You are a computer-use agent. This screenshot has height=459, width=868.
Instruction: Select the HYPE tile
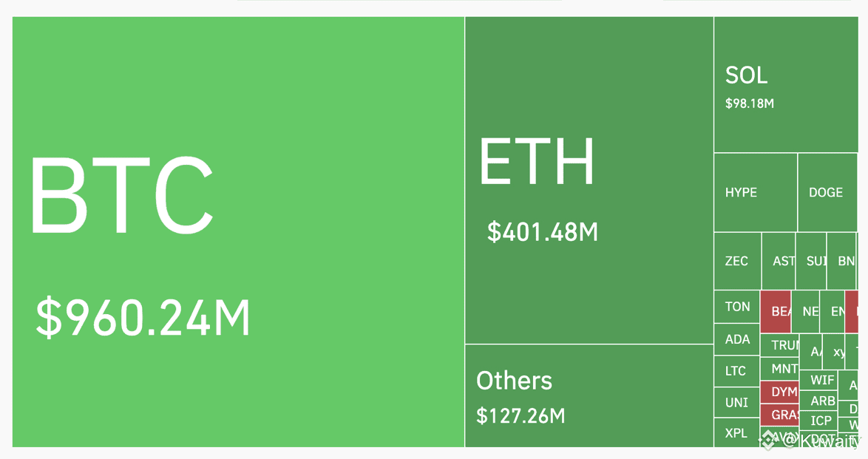pos(756,193)
